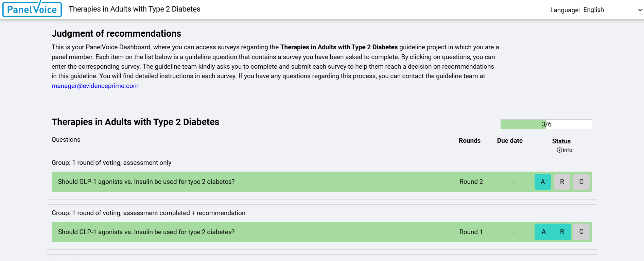Click the "Group: 1 round of voting, assessment only" header

(x=111, y=163)
